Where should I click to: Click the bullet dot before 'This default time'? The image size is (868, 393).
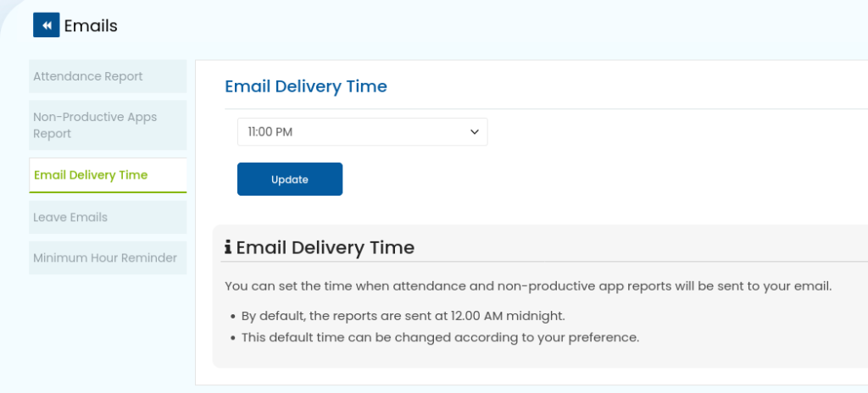[x=233, y=338]
